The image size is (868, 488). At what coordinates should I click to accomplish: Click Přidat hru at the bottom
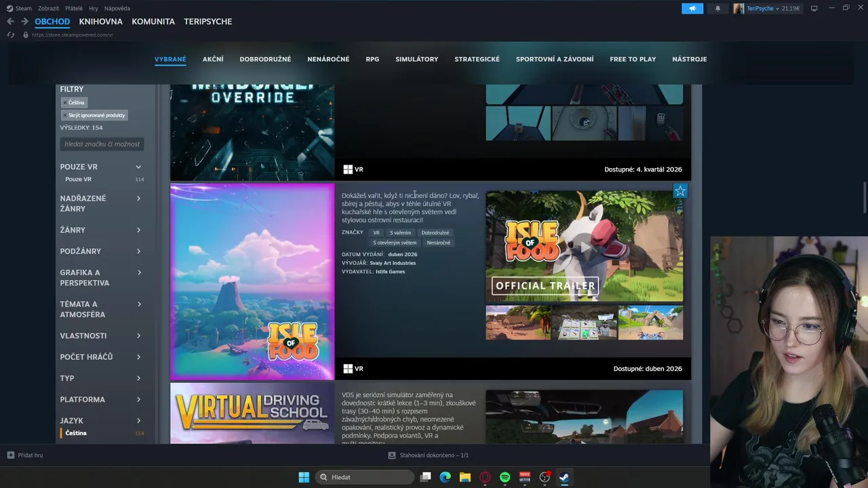coord(25,455)
